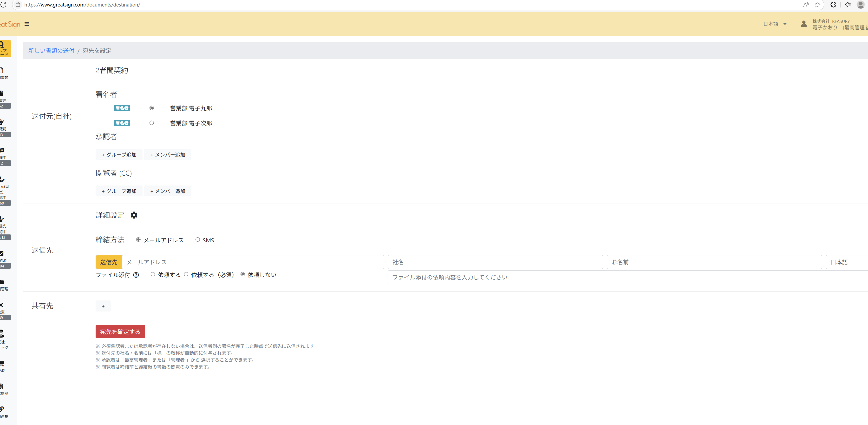Screen dimensions: 868x425
Task: Select SMS as the conclusion method
Action: (x=198, y=240)
